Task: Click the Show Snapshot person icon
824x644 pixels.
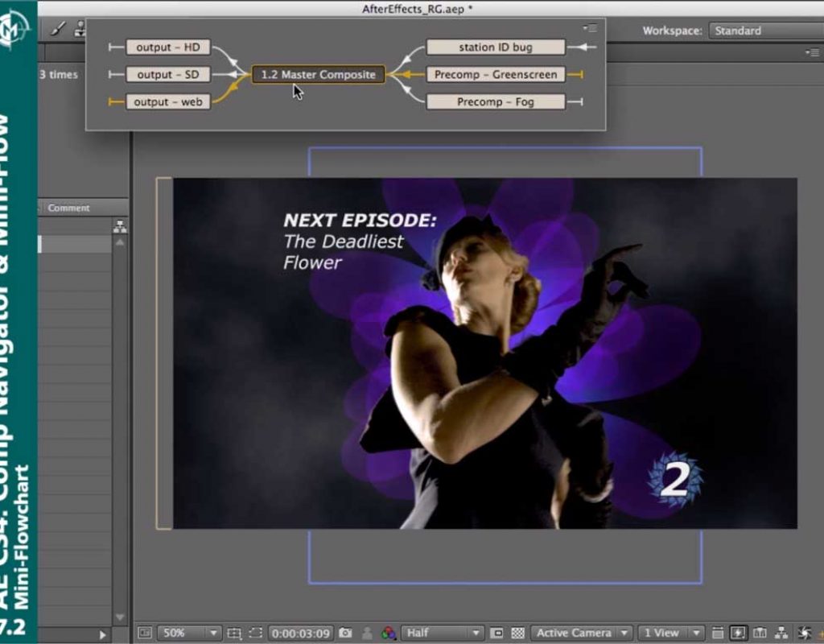Action: click(x=367, y=633)
